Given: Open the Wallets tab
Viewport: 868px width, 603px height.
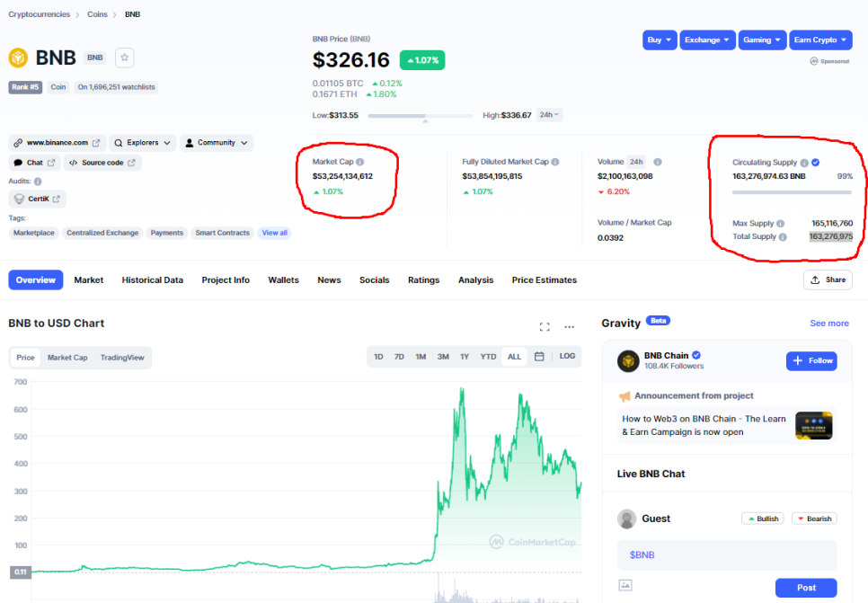Looking at the screenshot, I should tap(283, 280).
